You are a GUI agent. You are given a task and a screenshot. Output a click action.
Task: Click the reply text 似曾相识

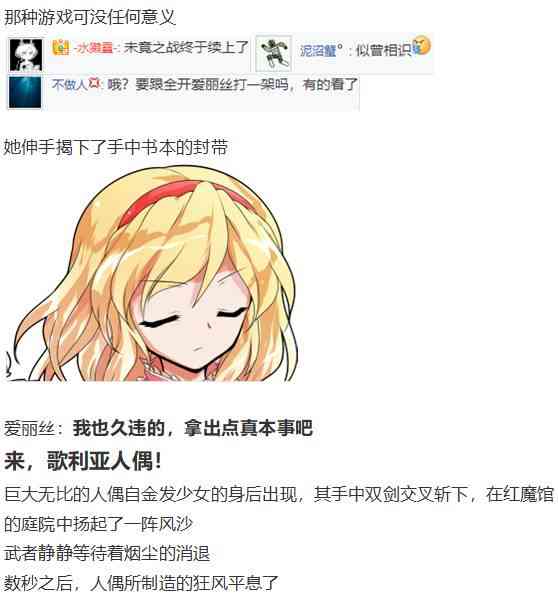tap(383, 50)
